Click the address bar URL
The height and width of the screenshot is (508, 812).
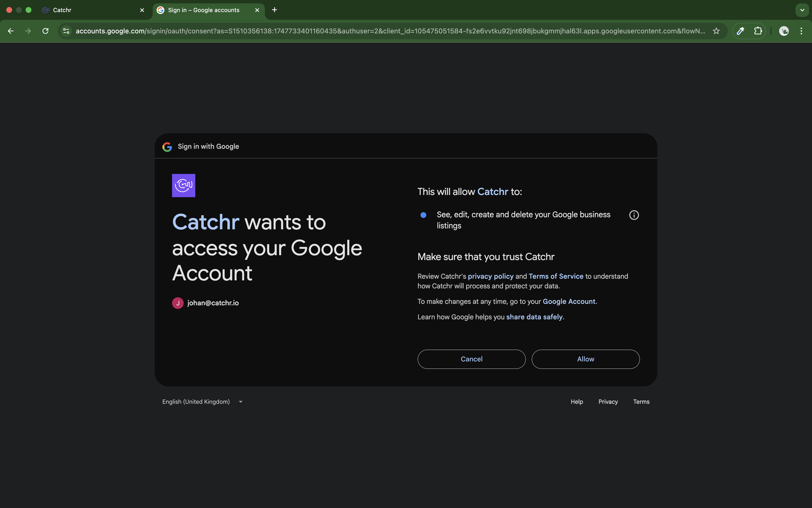[x=390, y=31]
